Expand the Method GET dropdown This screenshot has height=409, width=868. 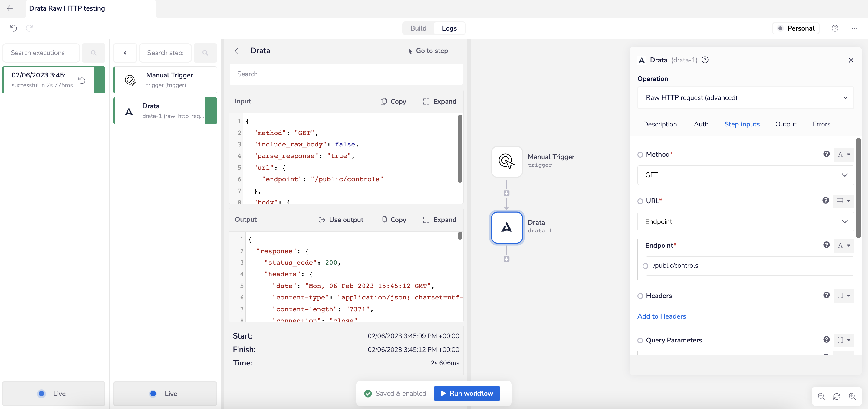pos(745,175)
